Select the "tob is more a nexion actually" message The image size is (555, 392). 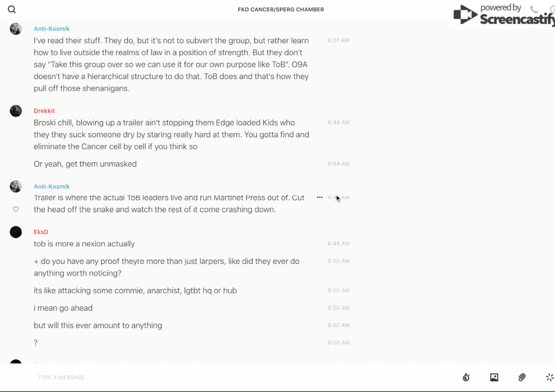[x=84, y=244]
